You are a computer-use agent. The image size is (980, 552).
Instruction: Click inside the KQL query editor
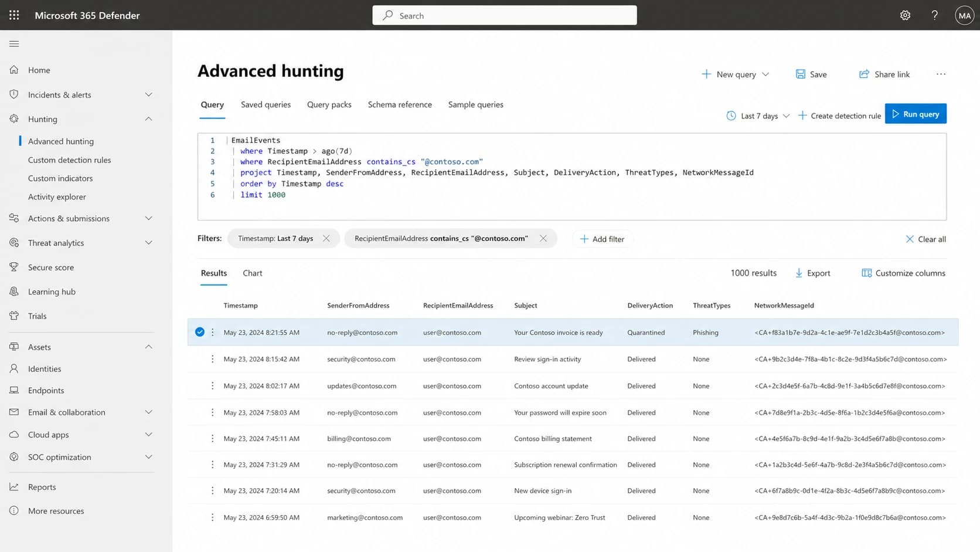[x=572, y=177]
